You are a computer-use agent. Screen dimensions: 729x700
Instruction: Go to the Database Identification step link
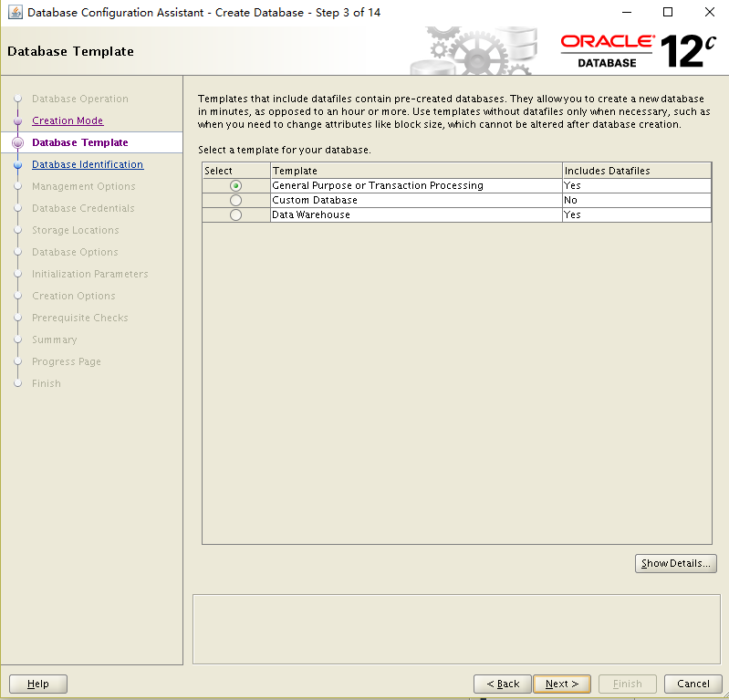tap(88, 164)
